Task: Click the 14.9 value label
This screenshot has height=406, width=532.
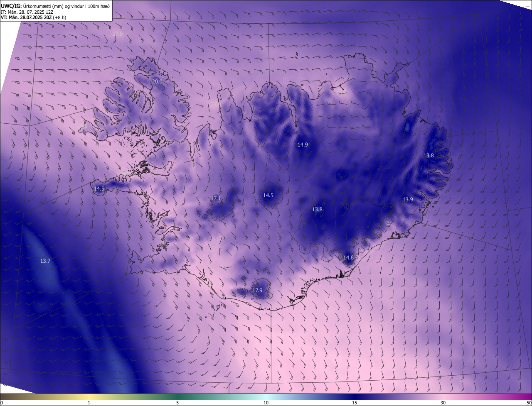Action: (303, 145)
